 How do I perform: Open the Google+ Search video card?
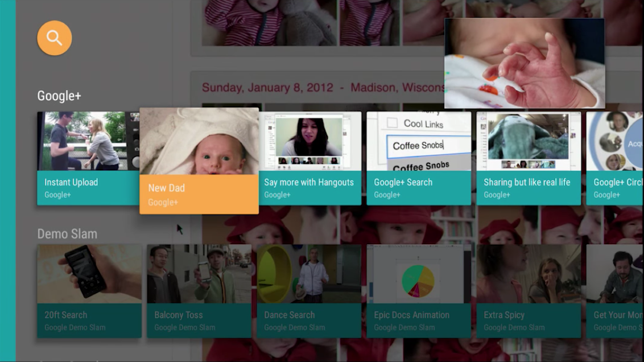point(419,158)
